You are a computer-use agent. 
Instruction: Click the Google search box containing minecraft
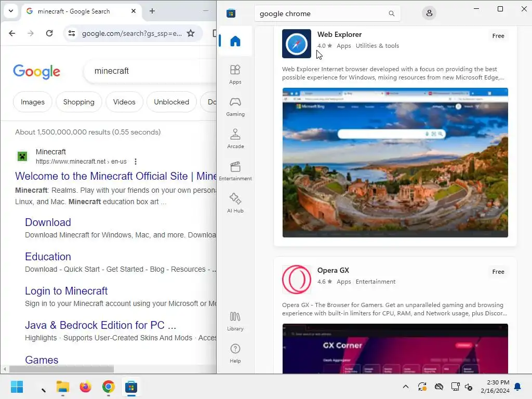(x=150, y=71)
